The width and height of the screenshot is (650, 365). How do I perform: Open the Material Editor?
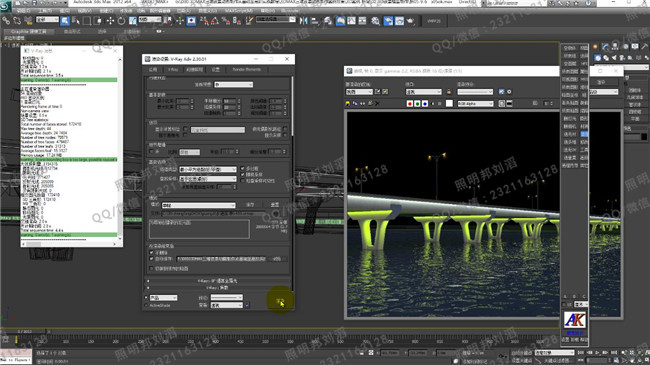[375, 20]
